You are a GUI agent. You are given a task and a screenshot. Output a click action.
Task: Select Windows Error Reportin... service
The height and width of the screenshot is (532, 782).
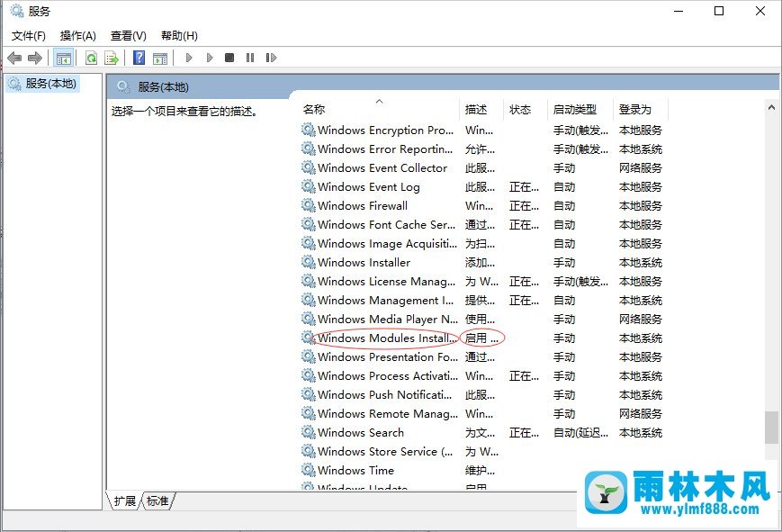tap(385, 149)
